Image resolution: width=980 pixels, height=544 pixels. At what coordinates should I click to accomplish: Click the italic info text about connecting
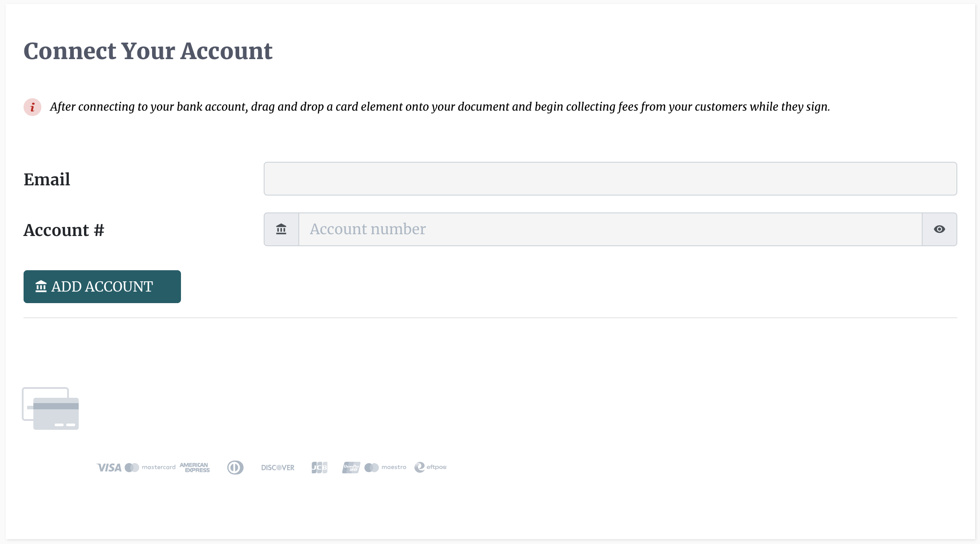(440, 107)
